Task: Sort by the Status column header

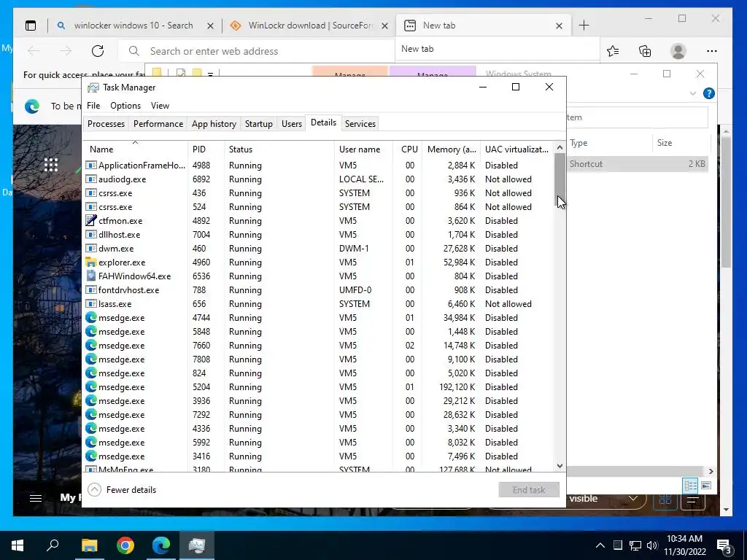Action: (279, 149)
